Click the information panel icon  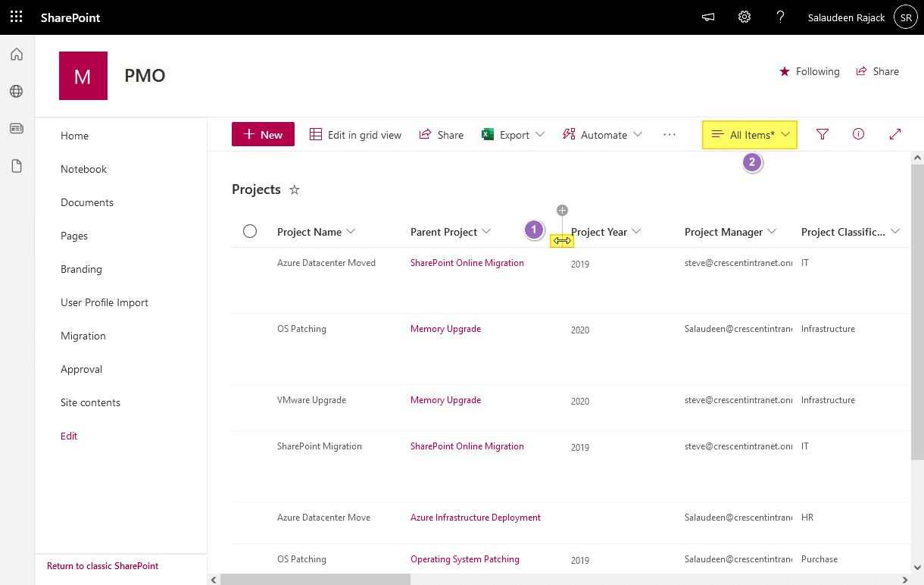pyautogui.click(x=858, y=134)
